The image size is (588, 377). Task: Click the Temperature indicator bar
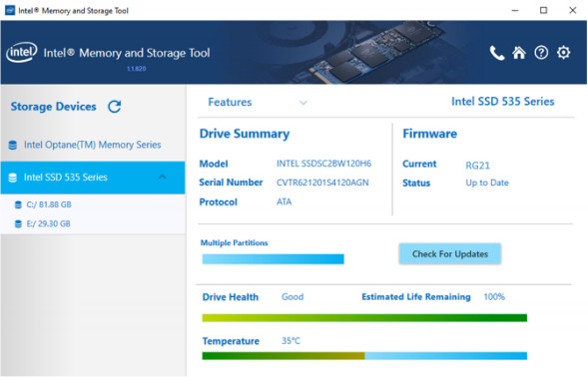(x=364, y=356)
